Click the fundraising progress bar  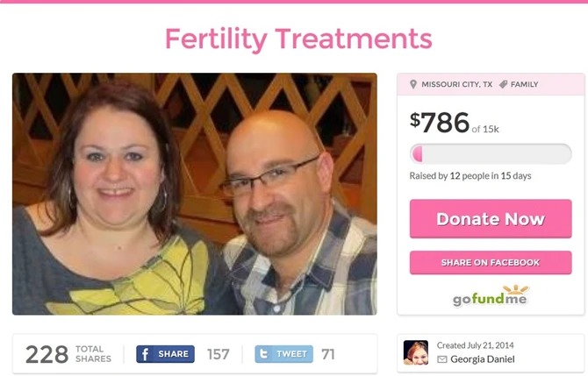point(491,153)
